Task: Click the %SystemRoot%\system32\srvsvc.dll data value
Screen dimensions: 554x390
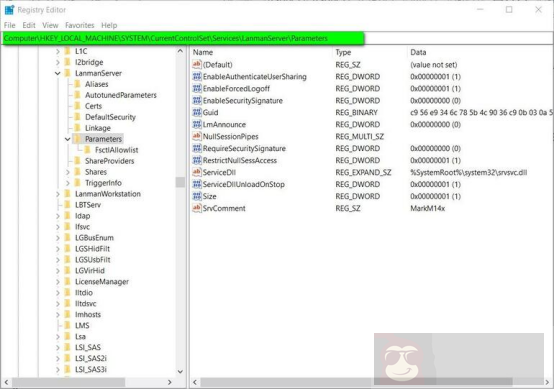Action: click(468, 172)
